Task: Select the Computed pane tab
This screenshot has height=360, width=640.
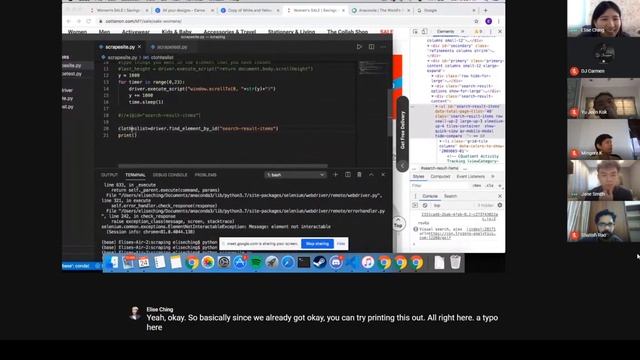Action: point(440,176)
